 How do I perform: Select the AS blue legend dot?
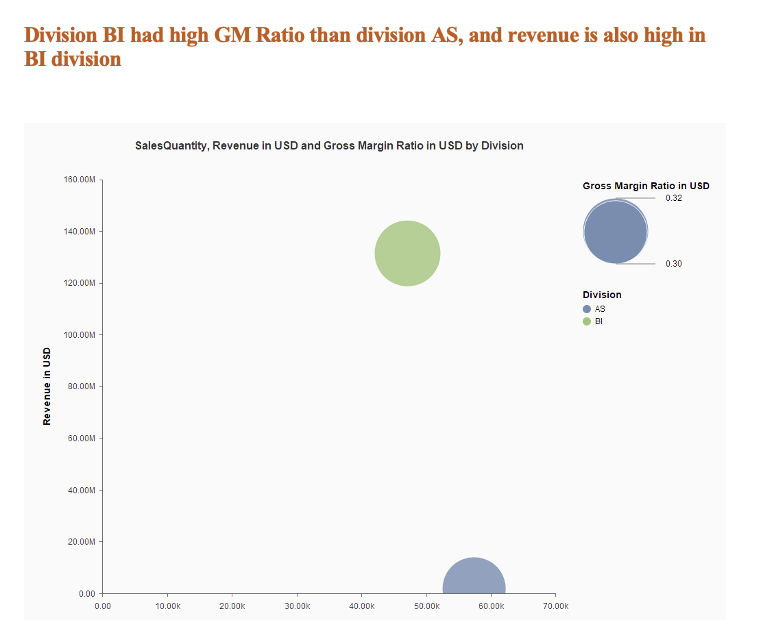tap(587, 309)
